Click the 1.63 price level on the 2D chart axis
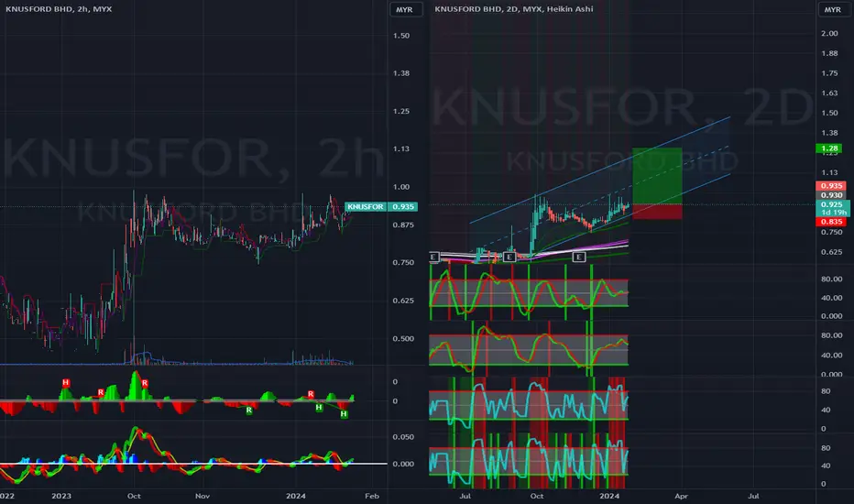This screenshot has height=504, width=854. click(829, 93)
